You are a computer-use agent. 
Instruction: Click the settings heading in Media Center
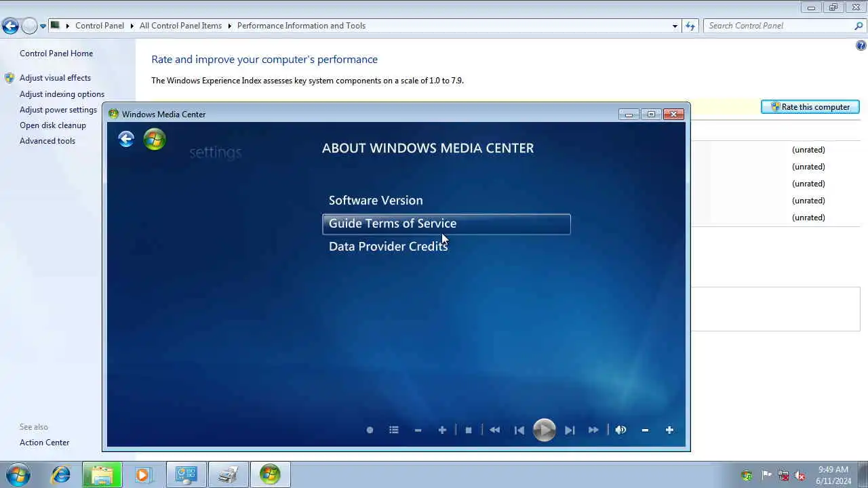coord(215,152)
